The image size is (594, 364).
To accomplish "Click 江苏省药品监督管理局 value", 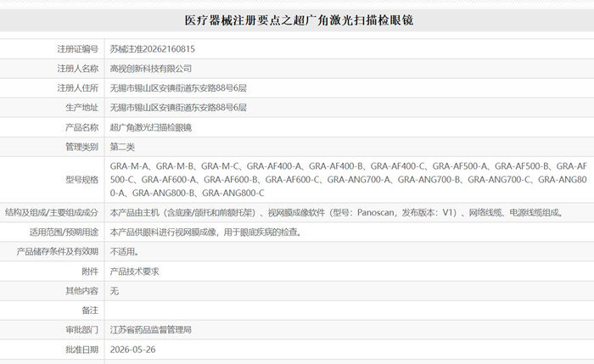I will [151, 330].
